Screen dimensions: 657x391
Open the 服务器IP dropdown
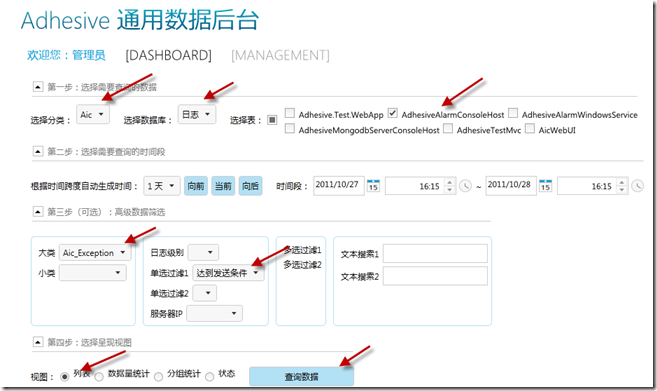pos(215,313)
